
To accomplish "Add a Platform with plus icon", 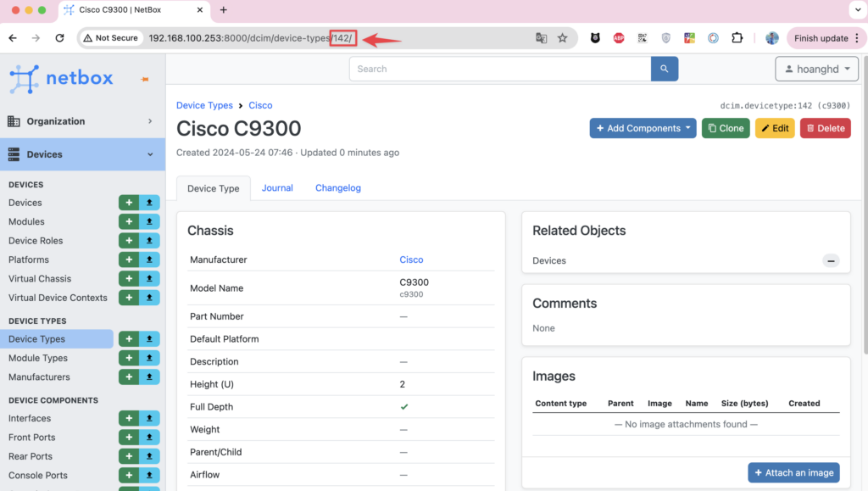I will pyautogui.click(x=129, y=259).
